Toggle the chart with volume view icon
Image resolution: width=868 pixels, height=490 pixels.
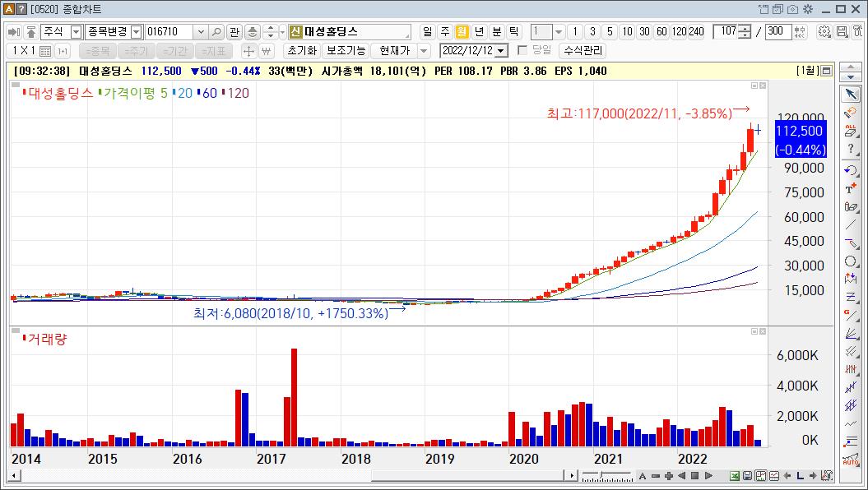(760, 476)
